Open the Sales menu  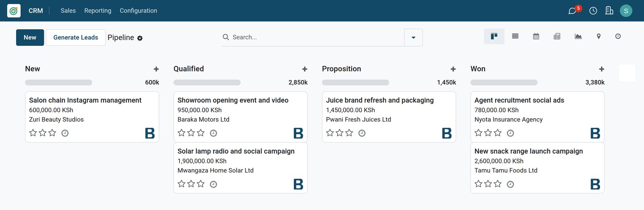coord(68,11)
